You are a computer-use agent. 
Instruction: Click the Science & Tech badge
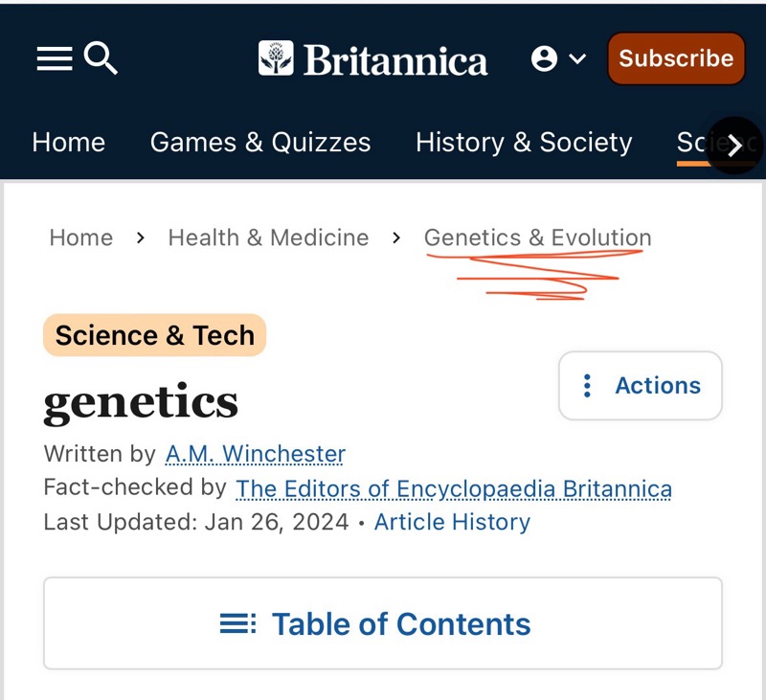(x=154, y=335)
